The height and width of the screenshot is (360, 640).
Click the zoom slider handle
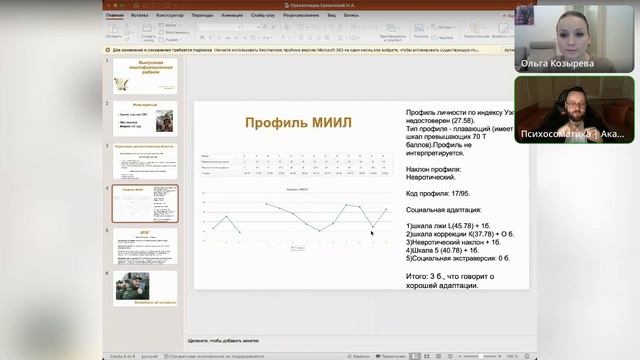(481, 356)
